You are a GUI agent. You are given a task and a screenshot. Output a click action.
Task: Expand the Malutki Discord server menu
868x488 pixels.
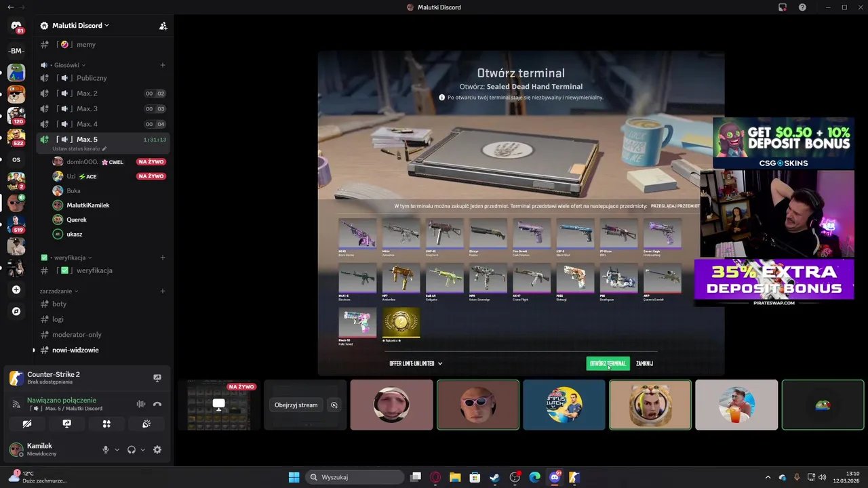80,26
